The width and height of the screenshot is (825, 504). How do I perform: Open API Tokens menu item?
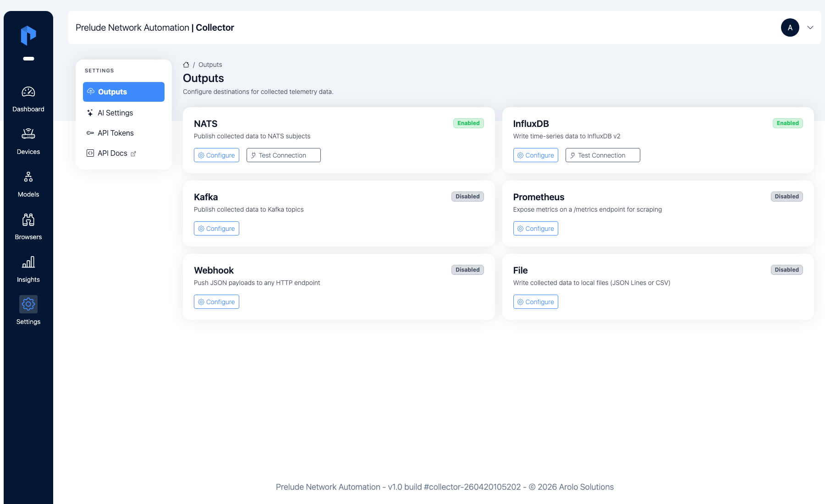[x=124, y=133]
